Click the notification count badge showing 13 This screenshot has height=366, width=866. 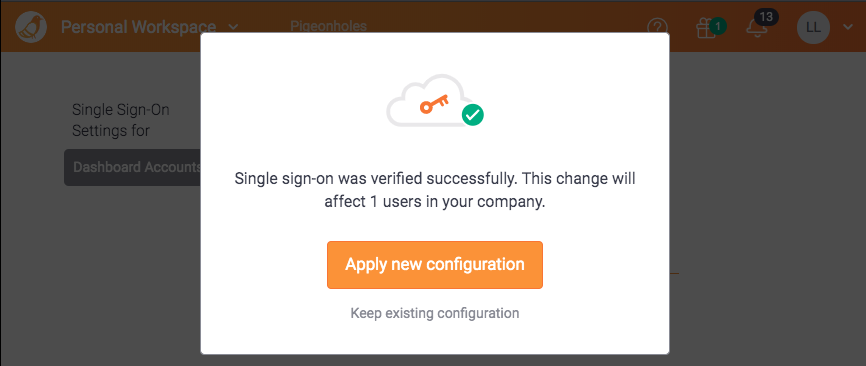(766, 17)
